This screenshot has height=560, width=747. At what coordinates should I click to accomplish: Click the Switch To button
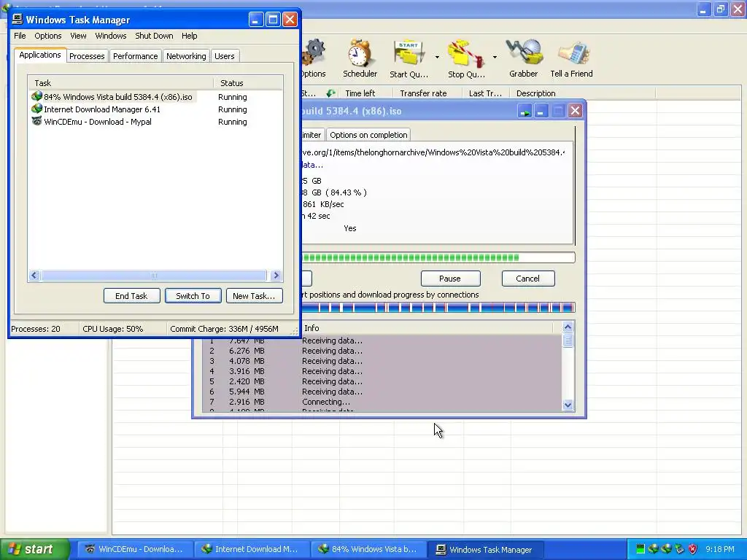coord(193,296)
